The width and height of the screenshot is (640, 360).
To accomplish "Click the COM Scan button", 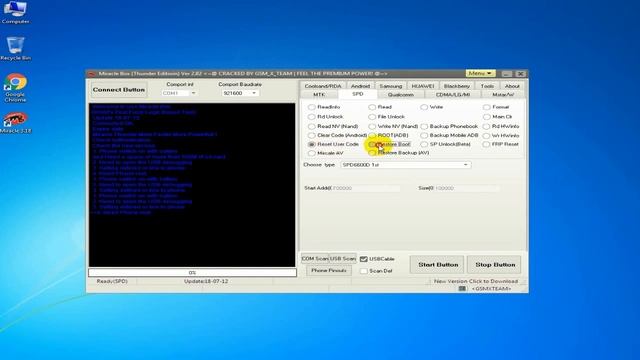I will coord(315,258).
